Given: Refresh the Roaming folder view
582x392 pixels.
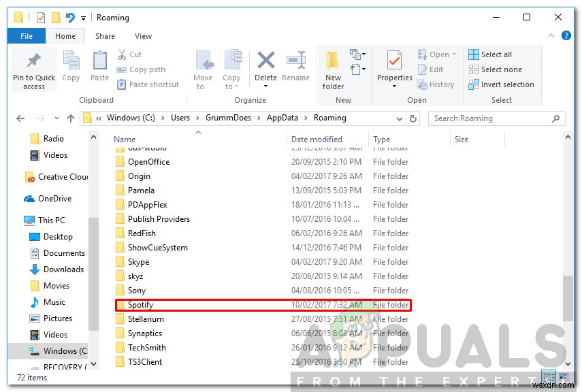Looking at the screenshot, I should (414, 118).
